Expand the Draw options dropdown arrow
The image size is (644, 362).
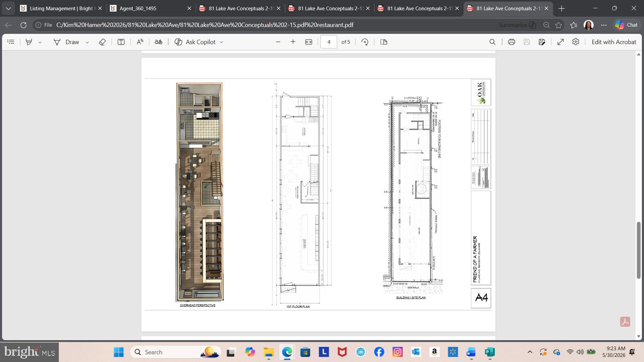coord(87,42)
